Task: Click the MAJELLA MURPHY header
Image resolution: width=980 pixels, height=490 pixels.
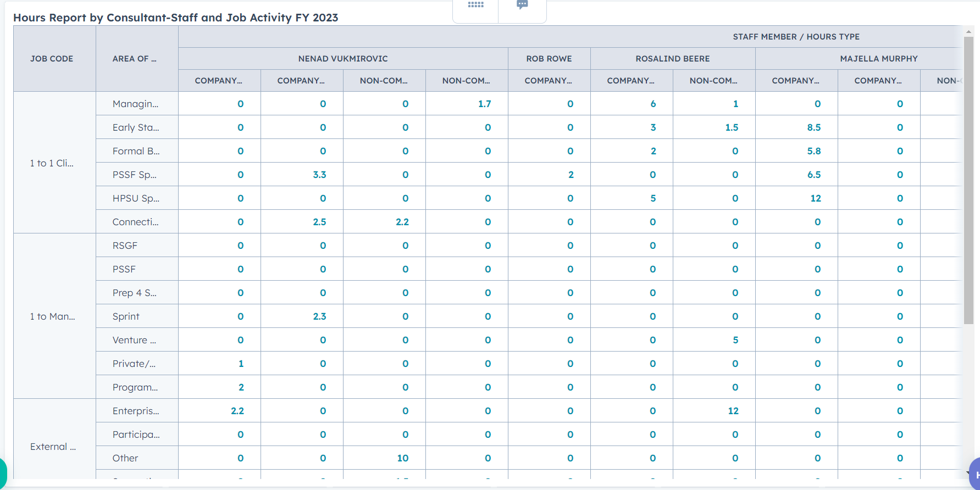Action: point(878,59)
